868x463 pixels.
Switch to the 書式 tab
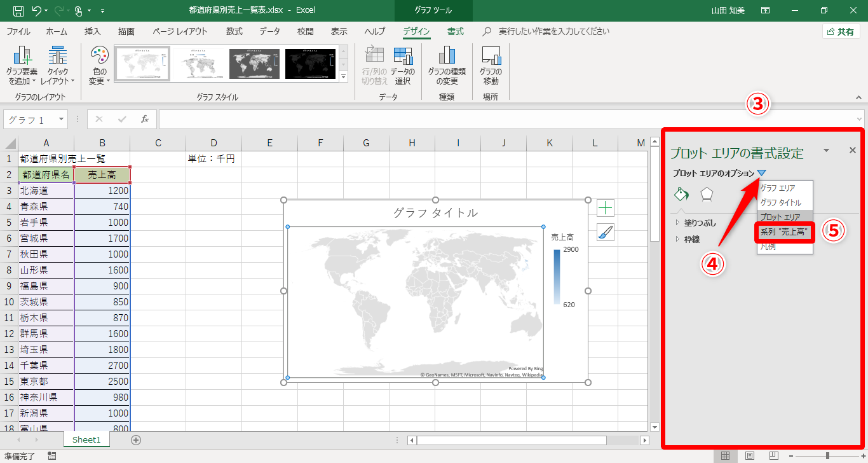click(x=456, y=31)
